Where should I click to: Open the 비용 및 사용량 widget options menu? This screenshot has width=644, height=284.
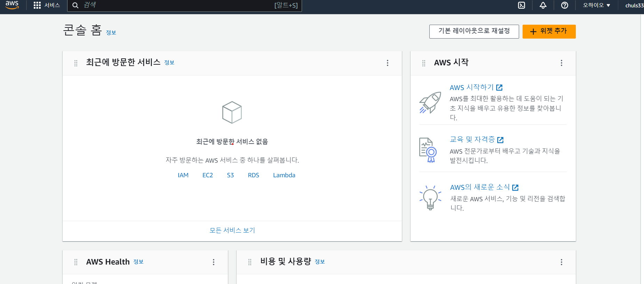tap(562, 262)
